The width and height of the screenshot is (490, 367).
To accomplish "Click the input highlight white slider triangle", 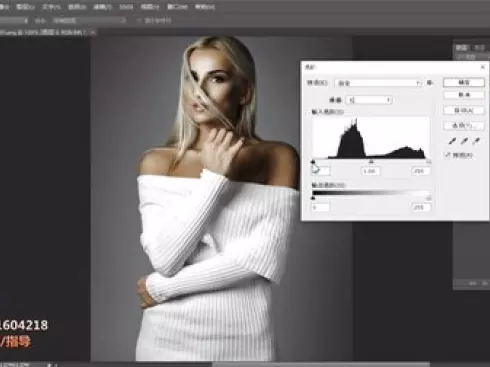I will coord(429,162).
